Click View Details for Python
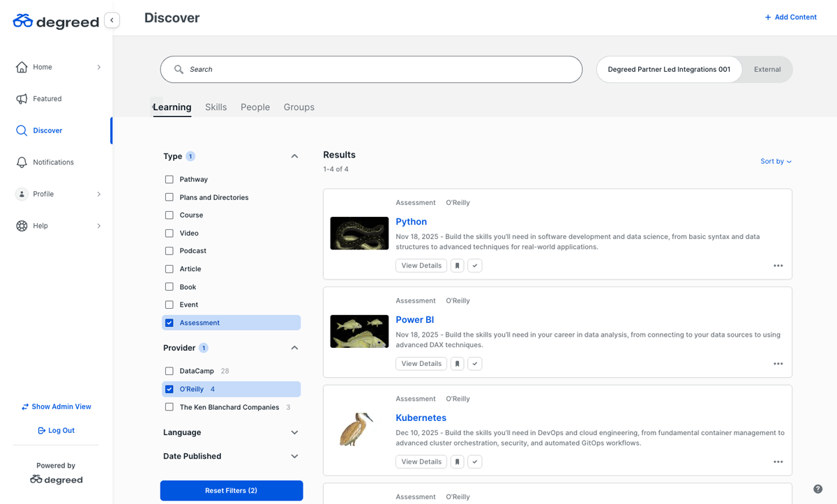 (x=421, y=266)
